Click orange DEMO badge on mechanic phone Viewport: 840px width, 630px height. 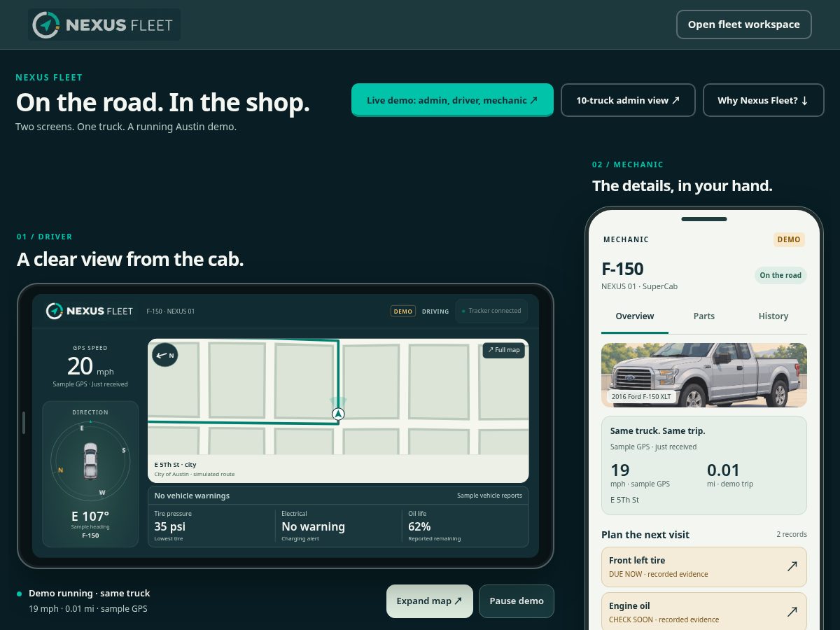[789, 239]
